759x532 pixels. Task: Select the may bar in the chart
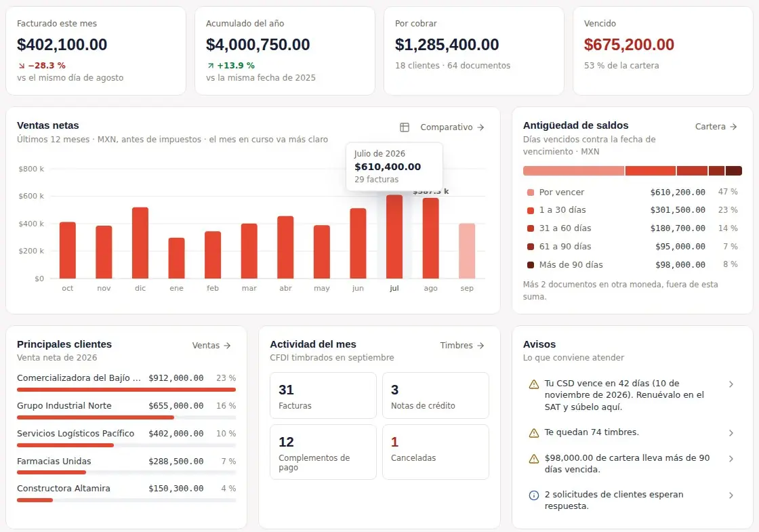[x=322, y=251]
